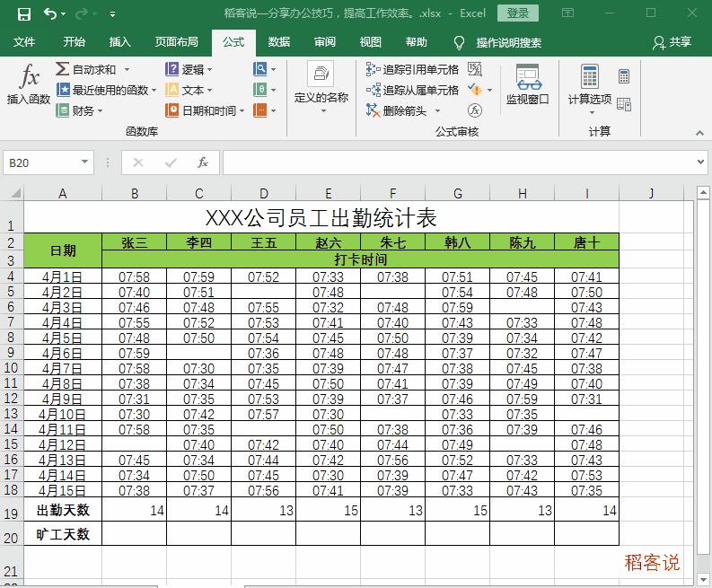The height and width of the screenshot is (588, 712).
Task: Open the error checking dropdown arrow
Action: 489,90
